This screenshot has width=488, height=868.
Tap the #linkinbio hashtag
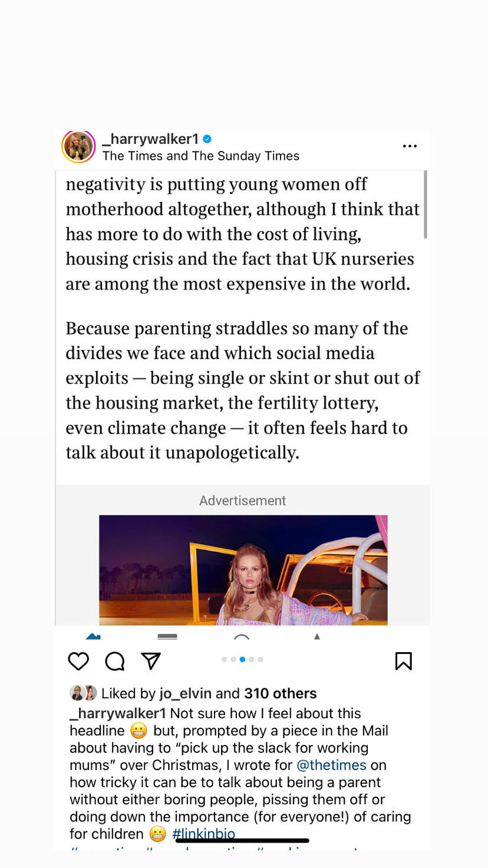point(203,834)
